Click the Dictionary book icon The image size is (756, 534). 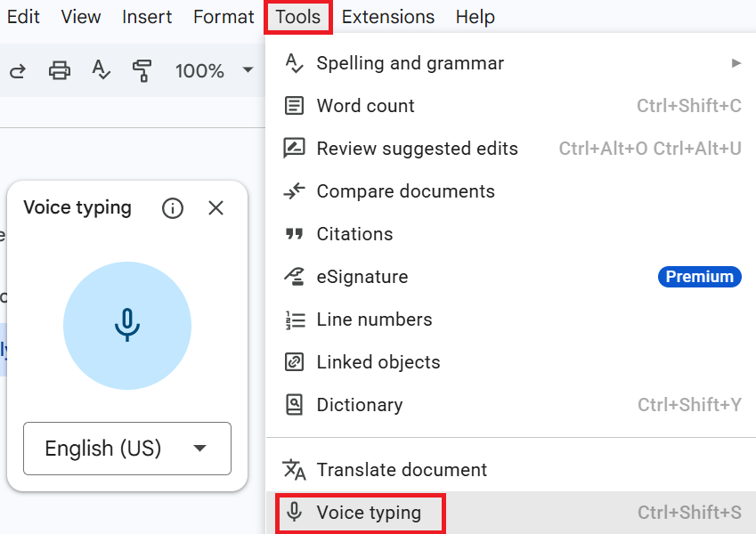click(294, 405)
